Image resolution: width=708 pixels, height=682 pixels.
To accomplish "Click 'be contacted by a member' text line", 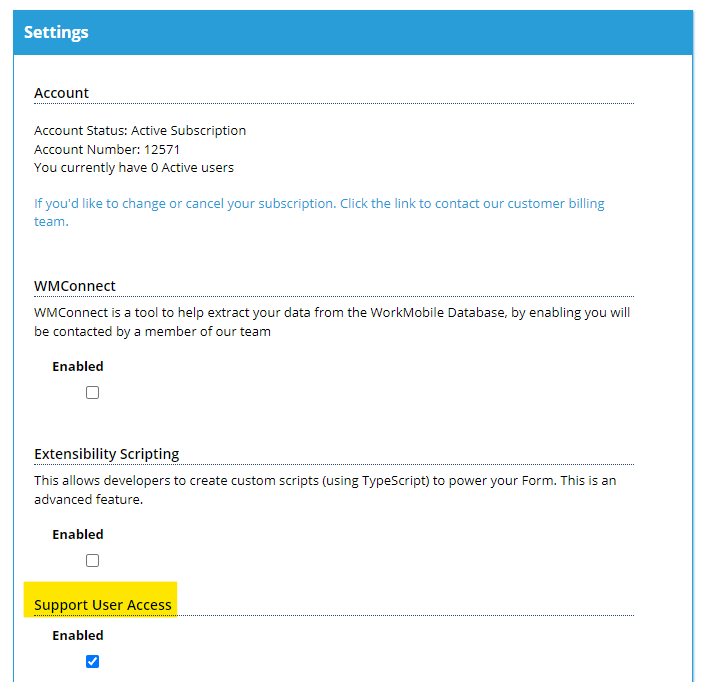I will point(152,332).
